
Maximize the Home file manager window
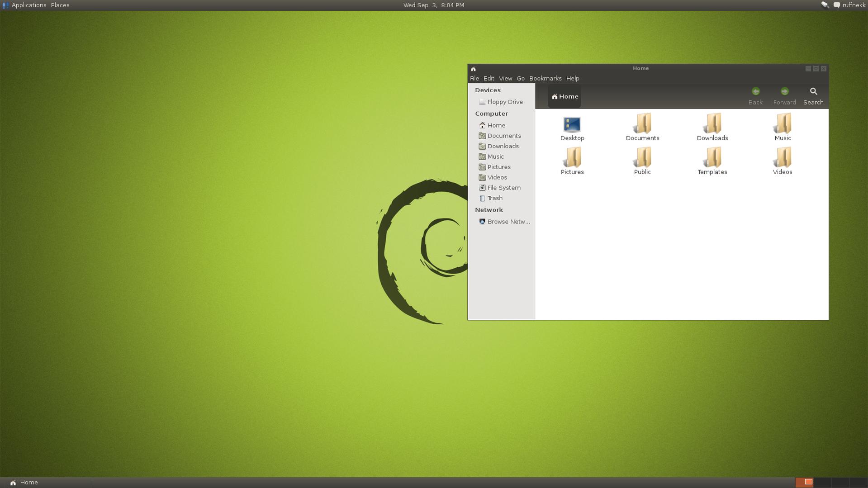tap(816, 69)
